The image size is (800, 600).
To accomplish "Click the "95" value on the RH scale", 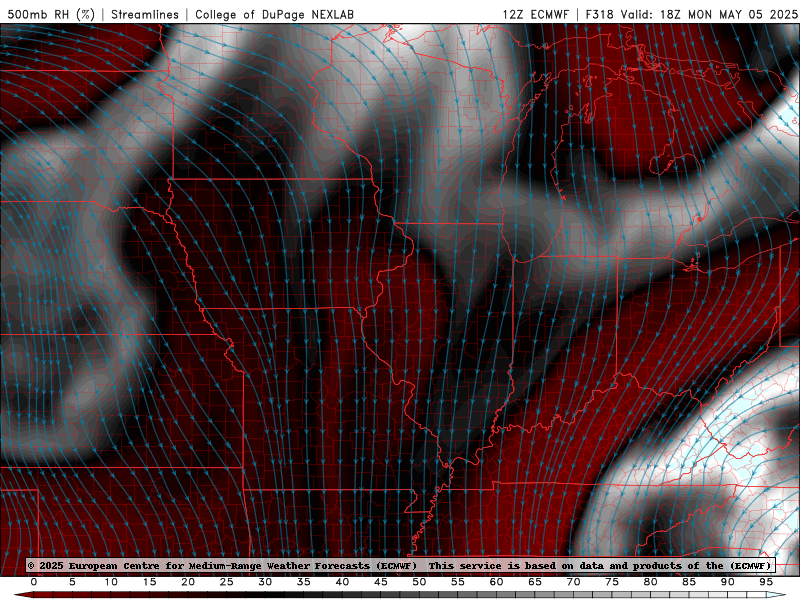I will (x=766, y=582).
